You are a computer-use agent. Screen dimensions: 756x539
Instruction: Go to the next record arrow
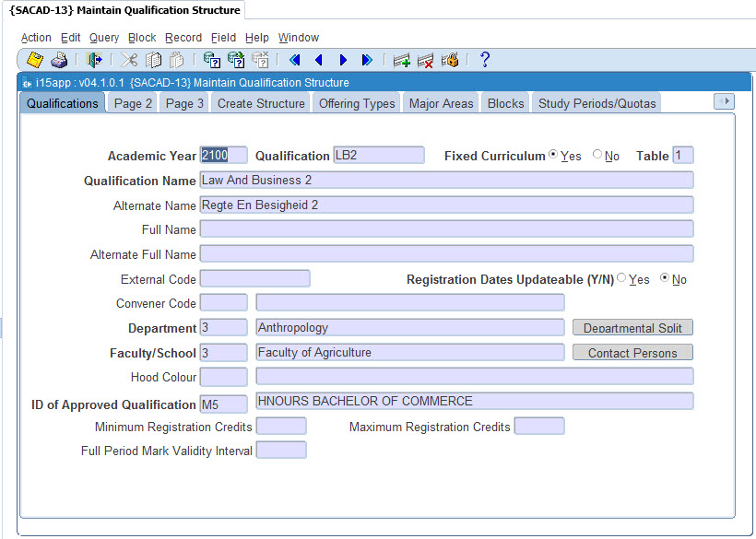pos(343,60)
